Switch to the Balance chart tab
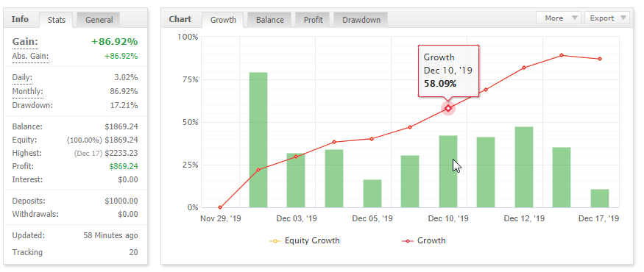Viewport: 644px width, 272px height. click(270, 20)
